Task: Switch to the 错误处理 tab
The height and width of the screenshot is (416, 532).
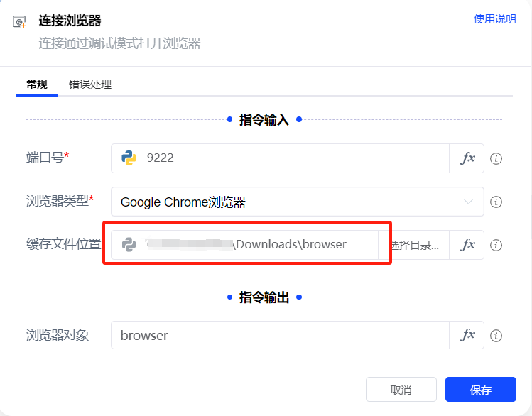Action: pyautogui.click(x=90, y=84)
